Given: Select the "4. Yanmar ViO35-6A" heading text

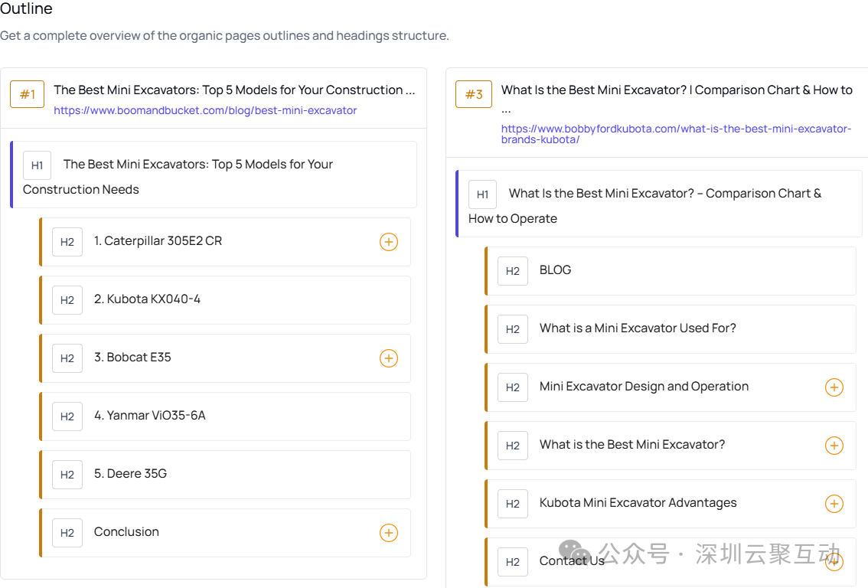Looking at the screenshot, I should (x=149, y=415).
